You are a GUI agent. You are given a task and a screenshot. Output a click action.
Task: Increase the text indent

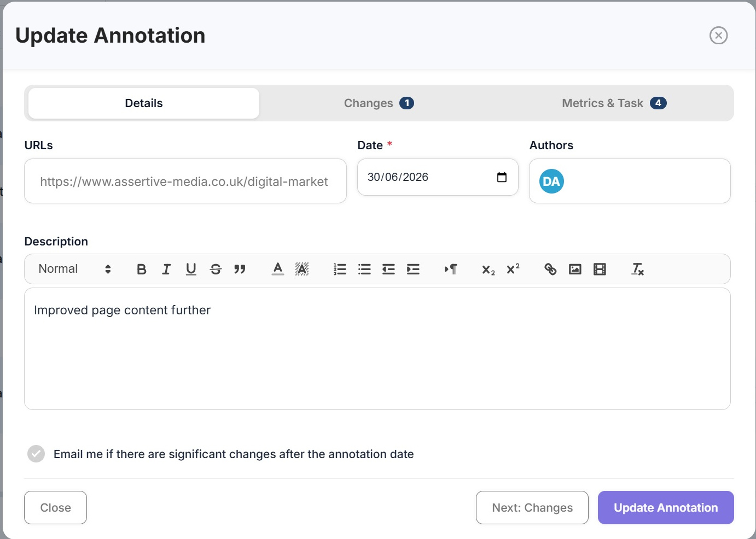[413, 269]
